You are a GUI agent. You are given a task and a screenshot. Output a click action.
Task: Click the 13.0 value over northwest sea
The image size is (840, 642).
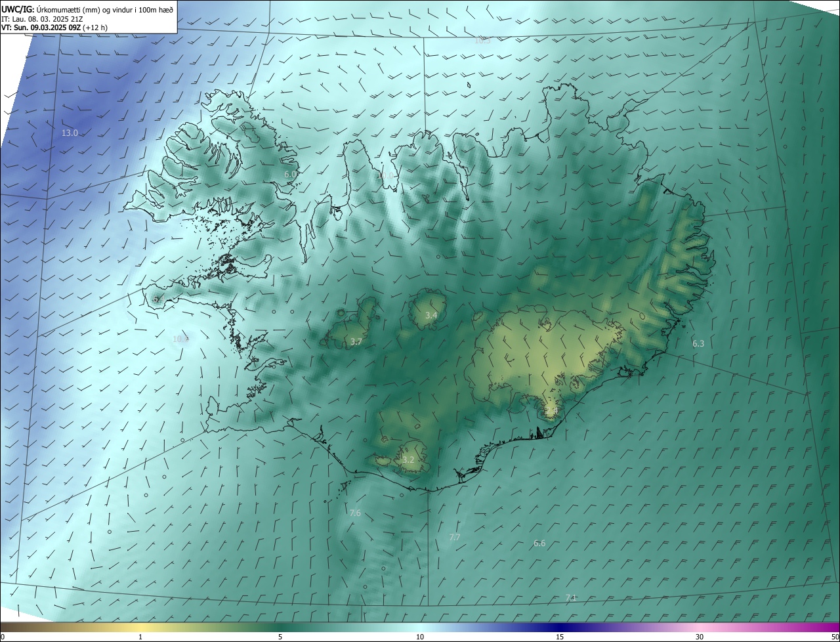(70, 133)
